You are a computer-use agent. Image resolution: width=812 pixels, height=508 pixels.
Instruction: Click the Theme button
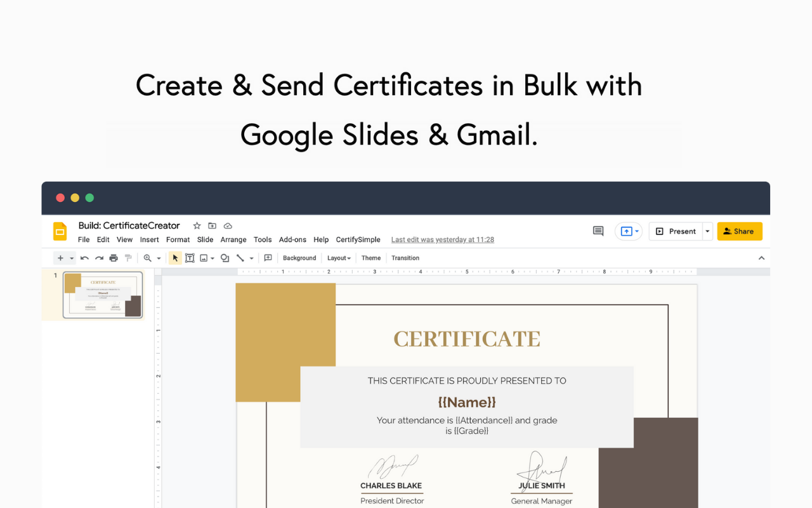371,258
